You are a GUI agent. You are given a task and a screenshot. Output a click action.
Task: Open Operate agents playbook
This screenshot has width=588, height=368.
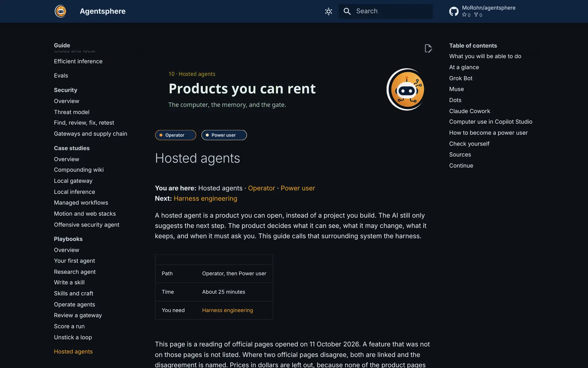click(x=74, y=305)
